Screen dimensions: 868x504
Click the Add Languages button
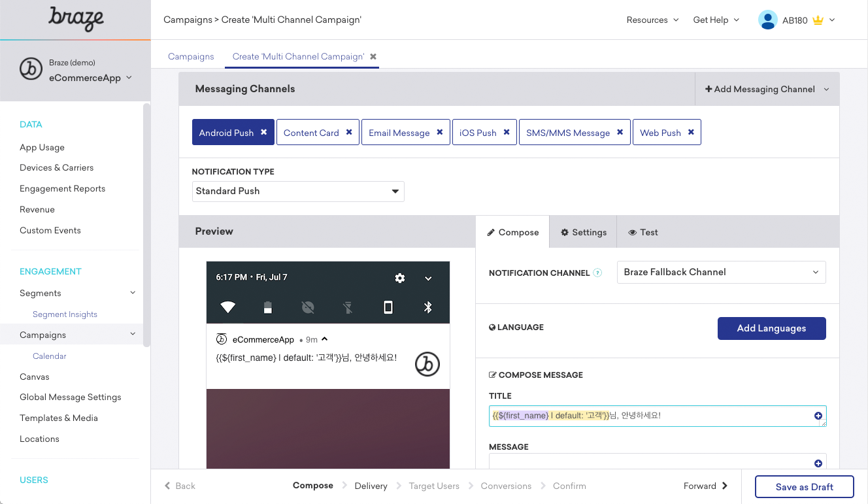(772, 329)
